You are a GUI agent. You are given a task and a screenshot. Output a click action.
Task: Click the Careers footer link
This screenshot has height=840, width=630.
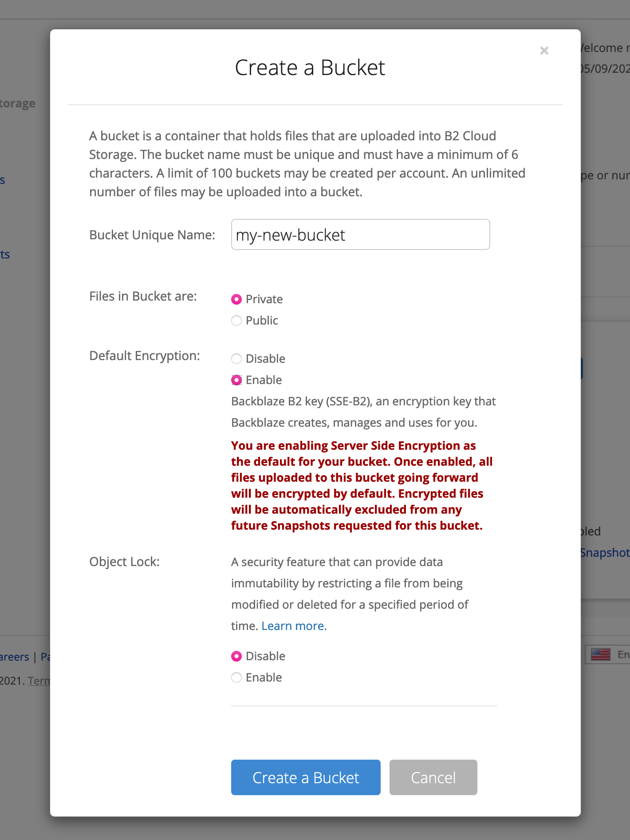coord(14,657)
